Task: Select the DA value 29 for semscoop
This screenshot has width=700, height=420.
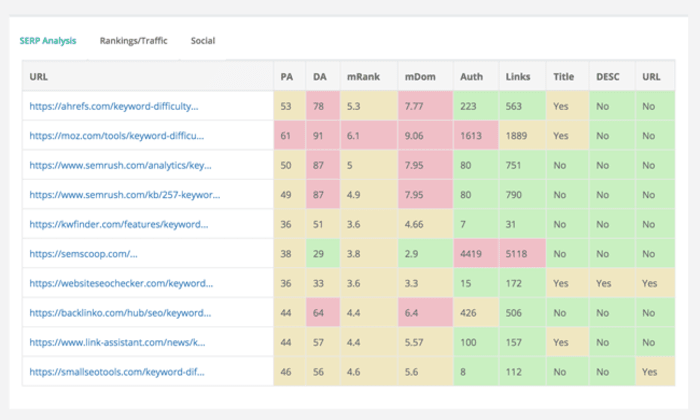Action: point(323,254)
